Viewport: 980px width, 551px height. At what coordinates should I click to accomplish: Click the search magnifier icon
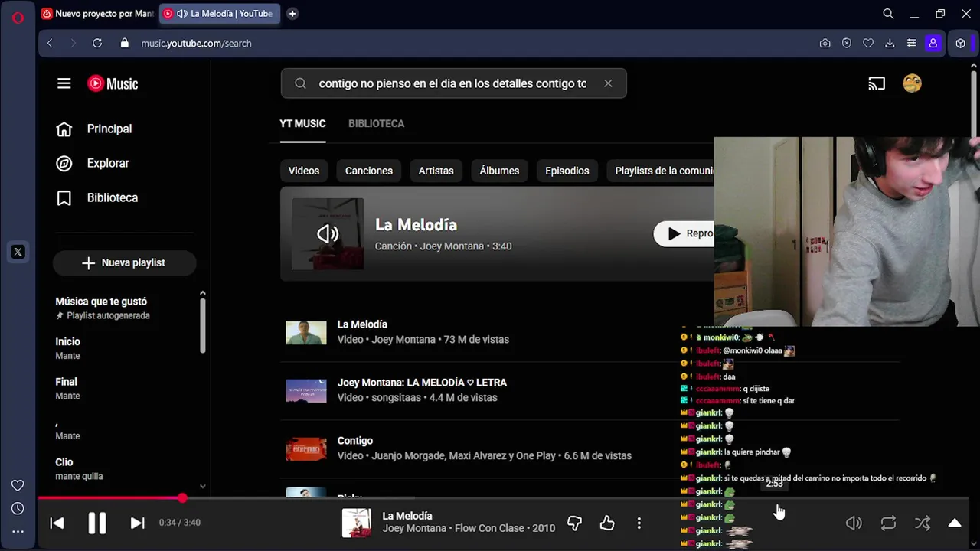tap(300, 83)
